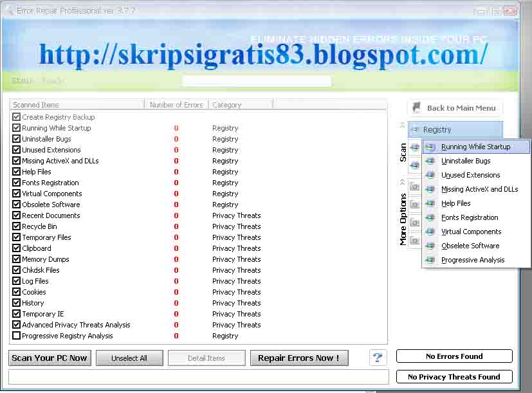Select the Obsolete Software row text

coord(51,205)
